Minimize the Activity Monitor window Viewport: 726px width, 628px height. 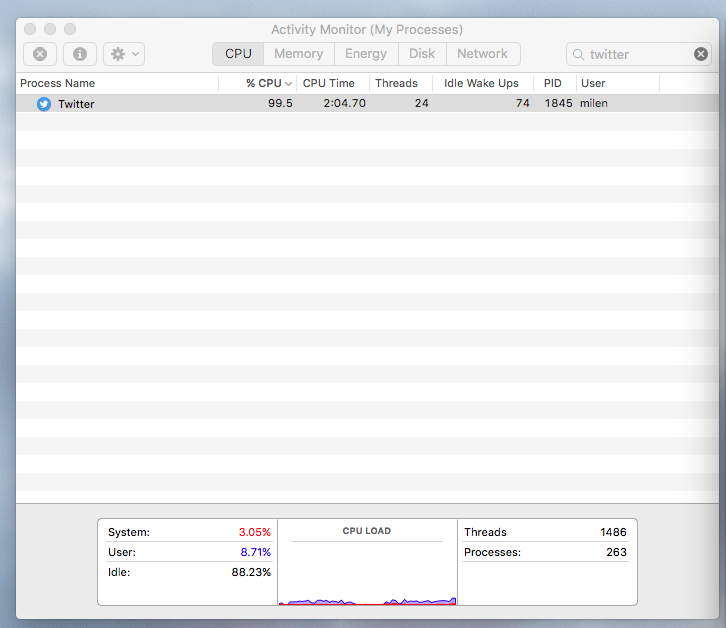[50, 29]
